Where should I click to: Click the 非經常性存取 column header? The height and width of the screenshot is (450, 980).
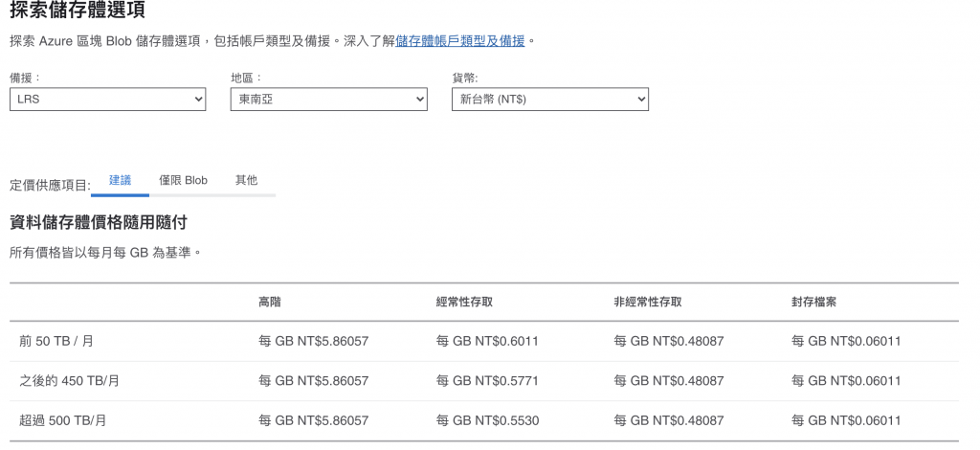point(648,302)
